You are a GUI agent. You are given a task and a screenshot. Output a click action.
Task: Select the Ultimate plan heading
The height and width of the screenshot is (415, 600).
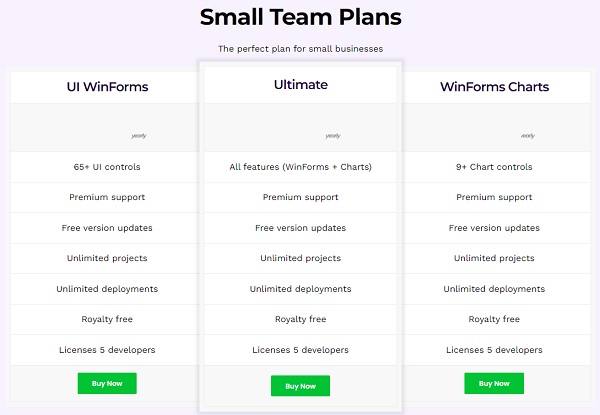click(300, 85)
